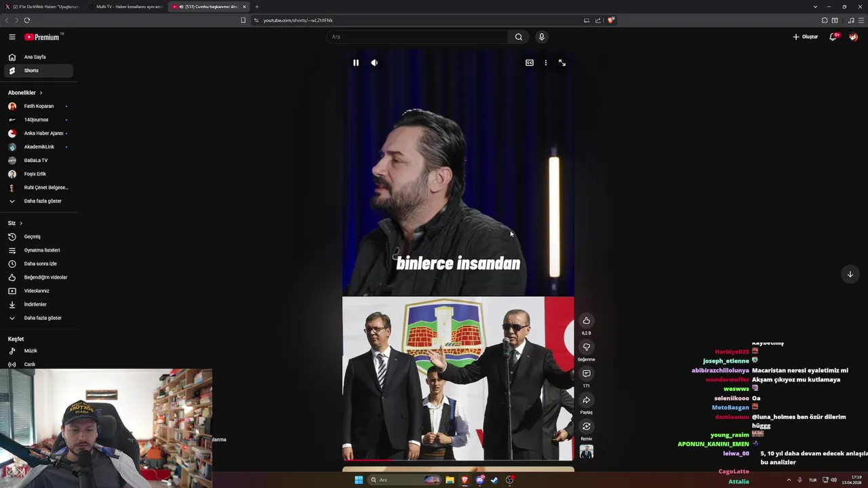Select Shorts in the sidebar
The height and width of the screenshot is (488, 868).
click(x=39, y=70)
